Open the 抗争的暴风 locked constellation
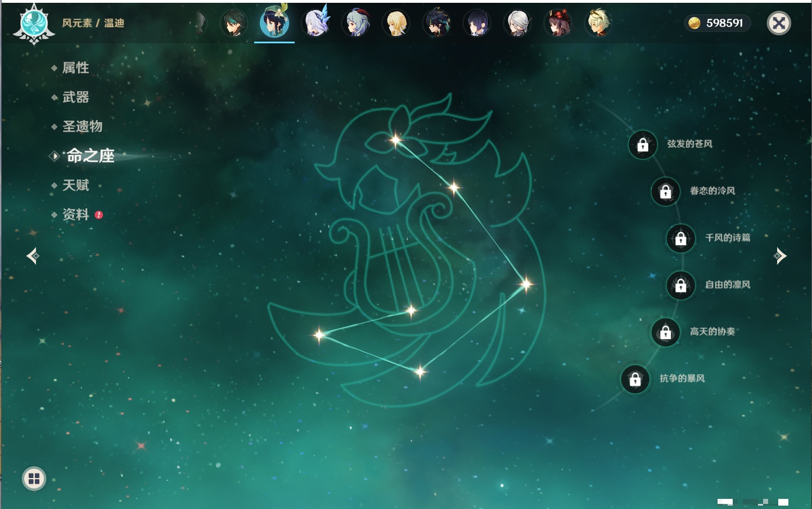 click(x=635, y=379)
